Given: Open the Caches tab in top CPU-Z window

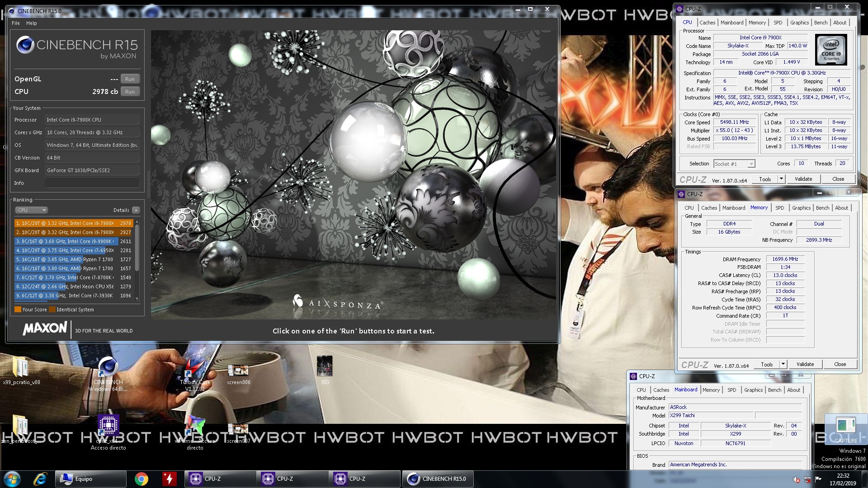Looking at the screenshot, I should (707, 23).
